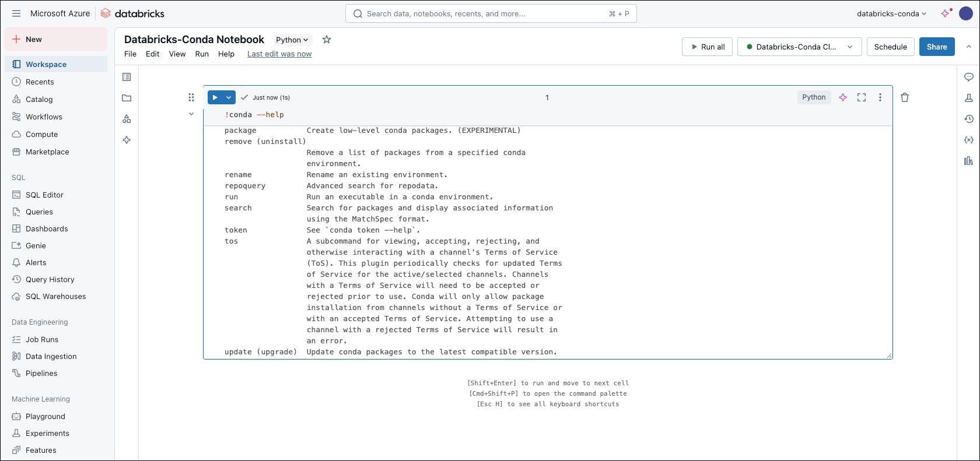Open the hamburger navigation menu
980x461 pixels.
(x=16, y=13)
